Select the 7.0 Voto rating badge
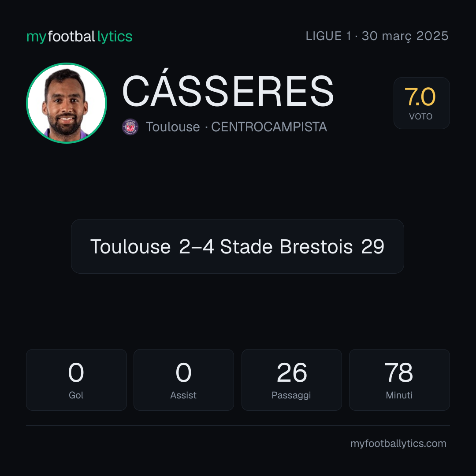476x476 pixels. (x=421, y=103)
